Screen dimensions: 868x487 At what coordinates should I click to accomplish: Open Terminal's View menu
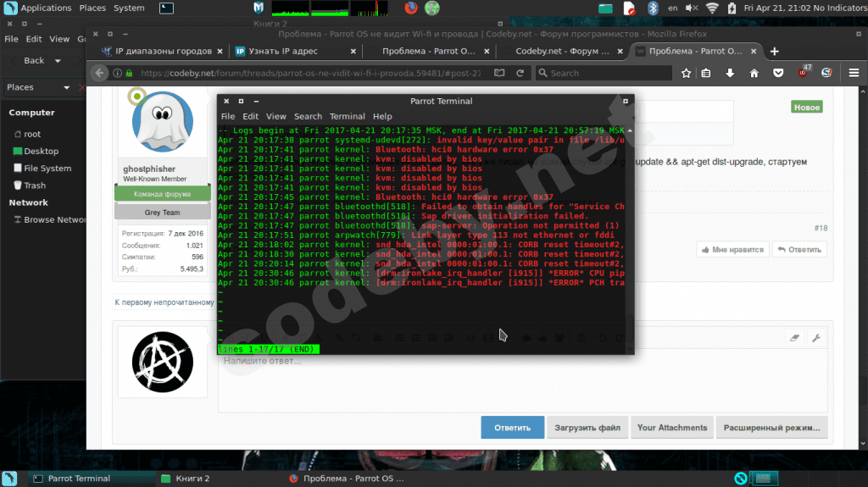click(275, 116)
